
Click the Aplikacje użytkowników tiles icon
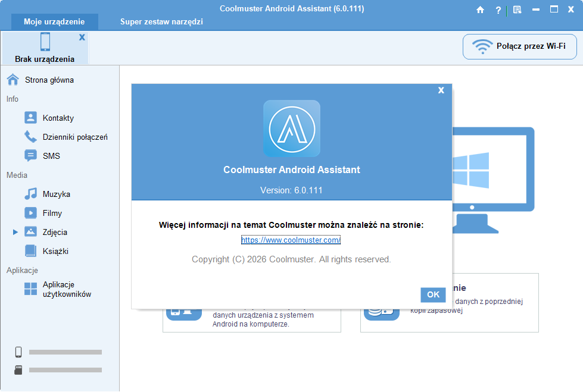click(x=30, y=288)
